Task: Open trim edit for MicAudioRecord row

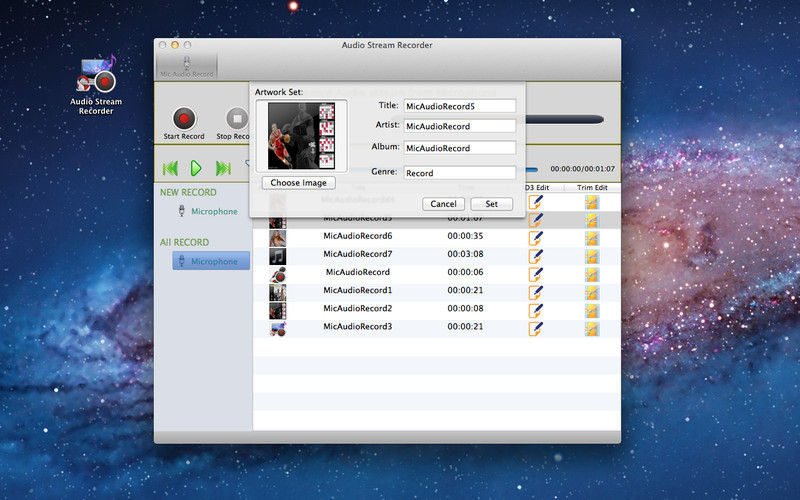Action: [x=592, y=274]
